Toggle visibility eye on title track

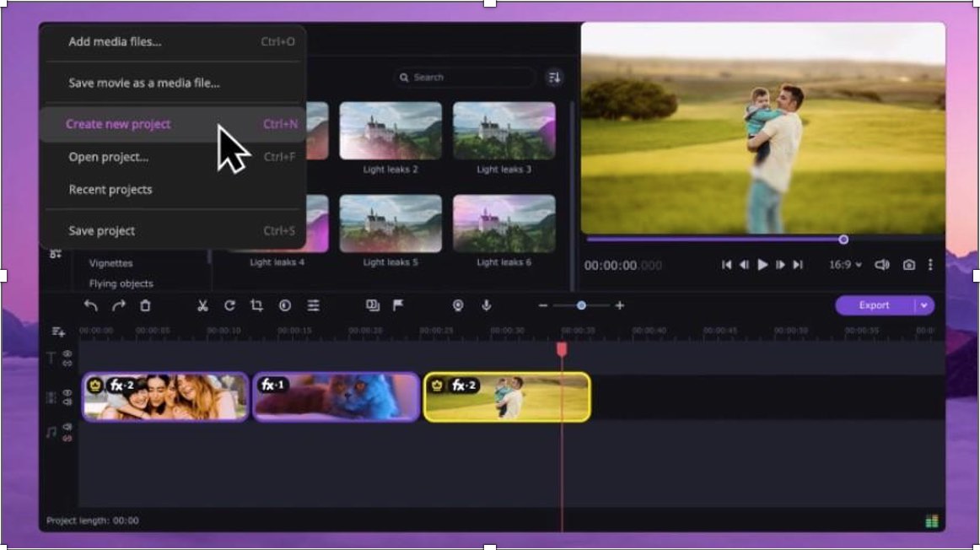[67, 354]
